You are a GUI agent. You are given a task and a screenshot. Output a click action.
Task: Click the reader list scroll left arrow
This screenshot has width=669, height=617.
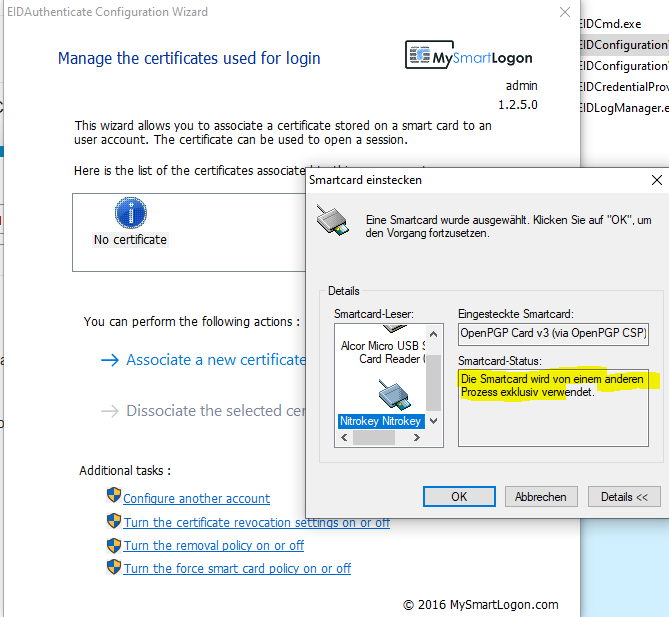click(344, 437)
